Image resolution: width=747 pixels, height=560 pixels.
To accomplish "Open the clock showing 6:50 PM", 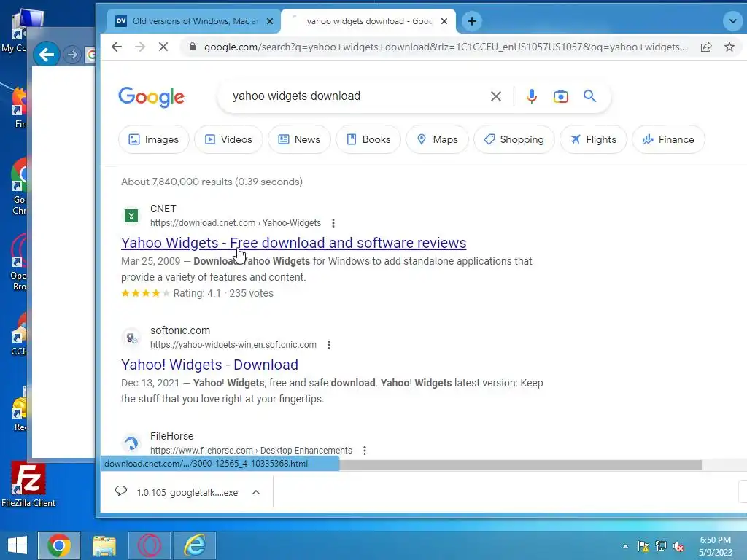I will [x=716, y=546].
